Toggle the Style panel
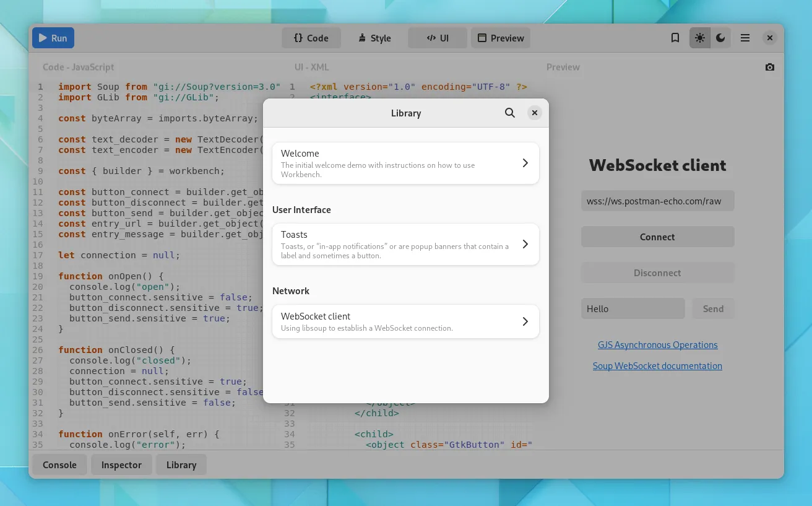This screenshot has height=506, width=812. coord(374,38)
